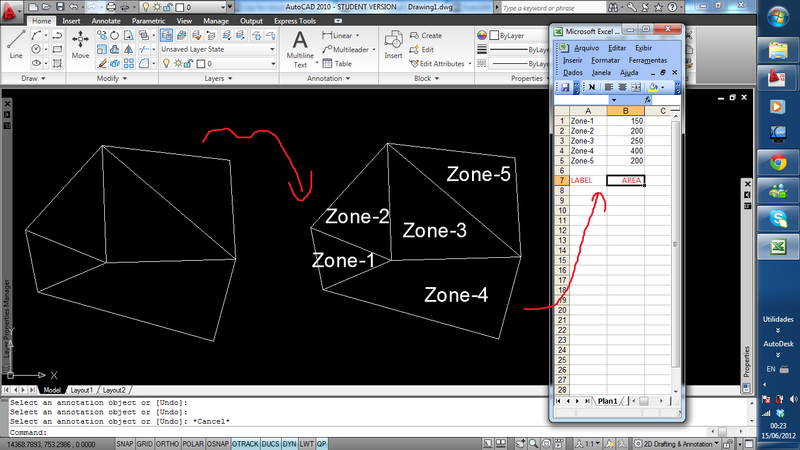Click the Open folder icon in quick access toolbar
This screenshot has width=800, height=450.
[x=46, y=7]
